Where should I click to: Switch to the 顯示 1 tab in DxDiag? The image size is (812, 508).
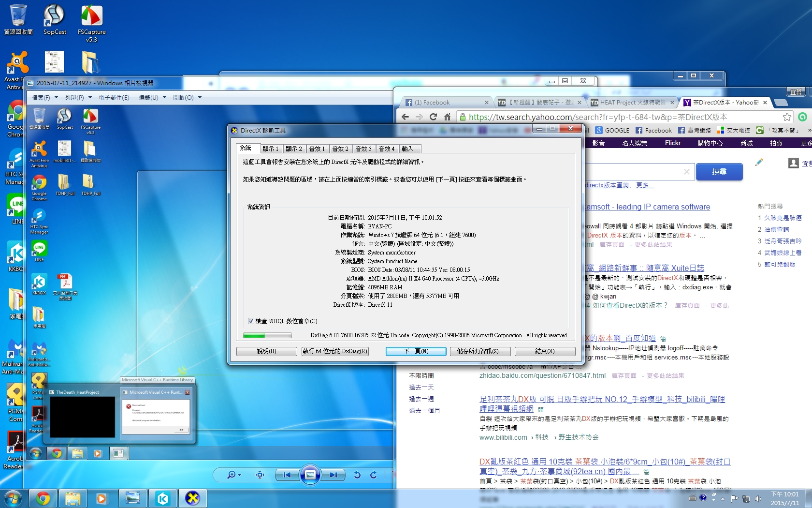(270, 149)
